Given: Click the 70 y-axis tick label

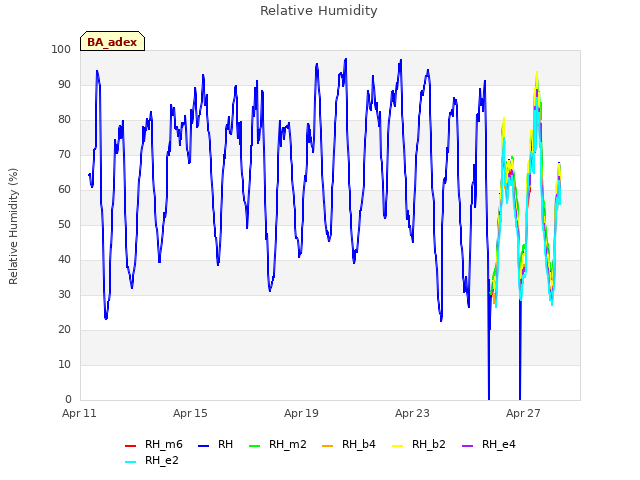Looking at the screenshot, I should (x=64, y=155).
